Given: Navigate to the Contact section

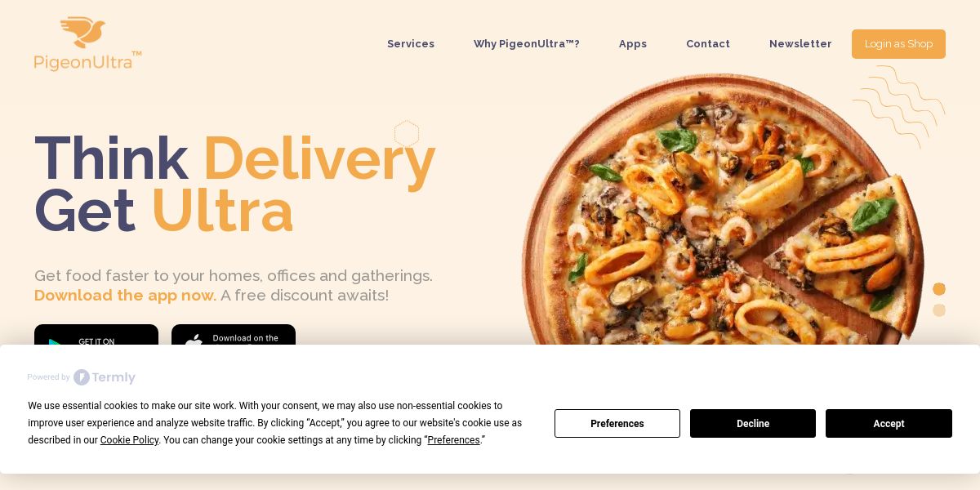Looking at the screenshot, I should 708,44.
